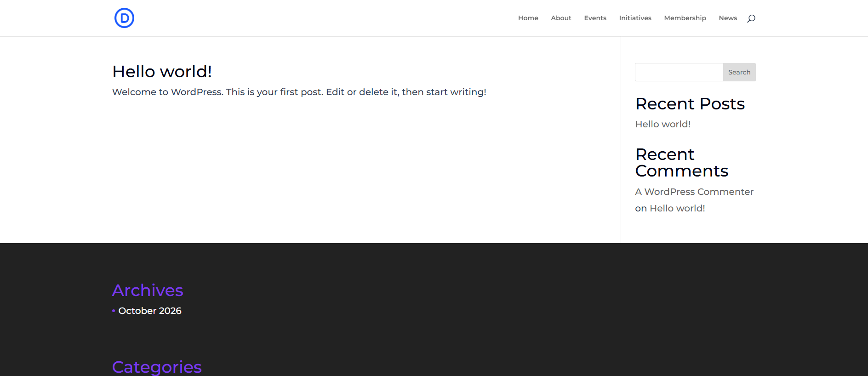Visit the A WordPress Commenter link
Screen dimensions: 868x376
[694, 192]
